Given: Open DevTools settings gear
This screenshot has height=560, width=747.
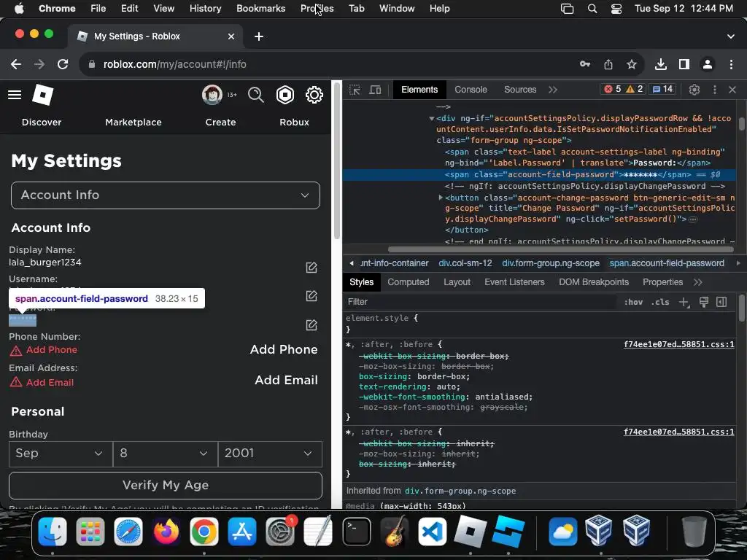Looking at the screenshot, I should pos(694,90).
